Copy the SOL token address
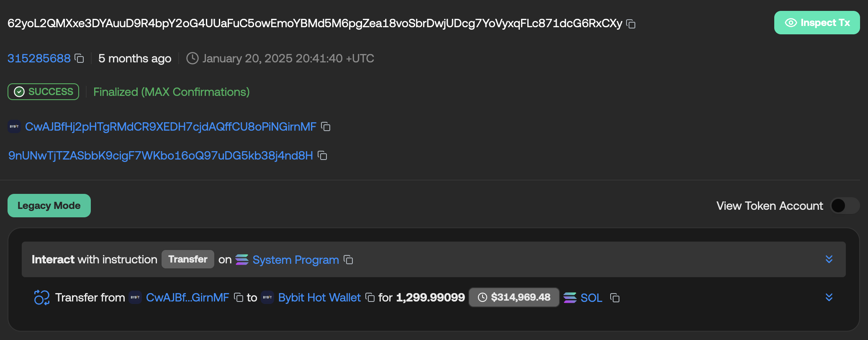This screenshot has width=868, height=340. tap(614, 298)
